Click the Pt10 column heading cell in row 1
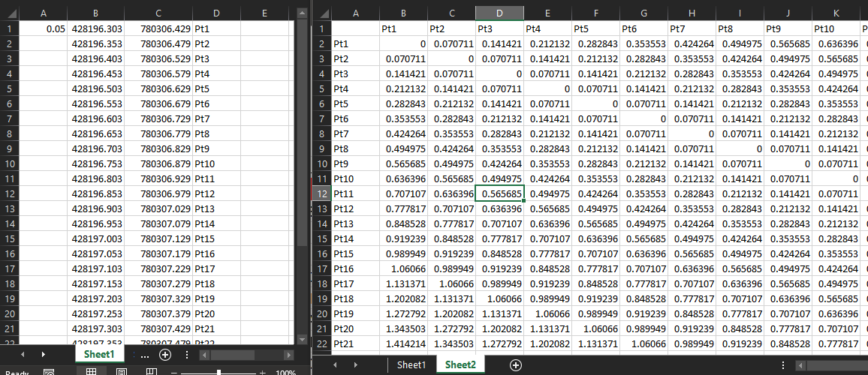 (x=836, y=28)
